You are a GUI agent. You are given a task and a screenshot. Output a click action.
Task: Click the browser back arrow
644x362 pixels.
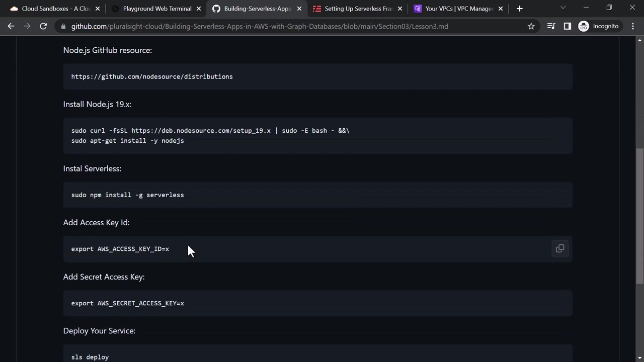[11, 26]
